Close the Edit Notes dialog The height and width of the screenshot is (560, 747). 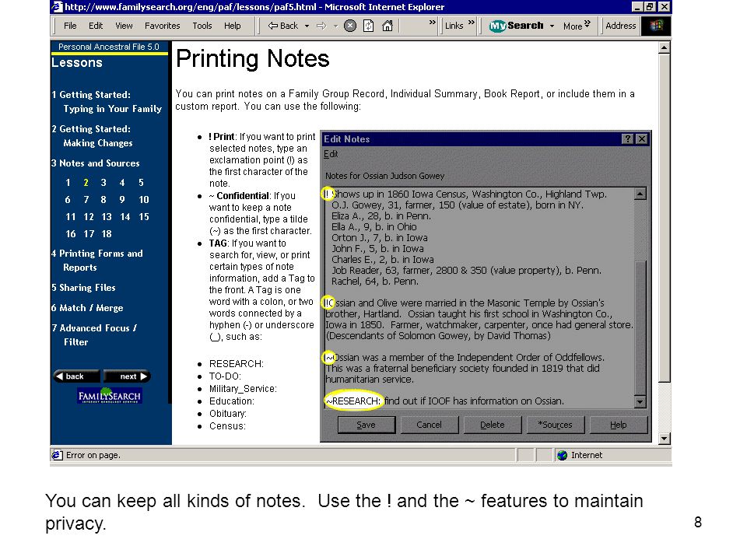(x=642, y=138)
